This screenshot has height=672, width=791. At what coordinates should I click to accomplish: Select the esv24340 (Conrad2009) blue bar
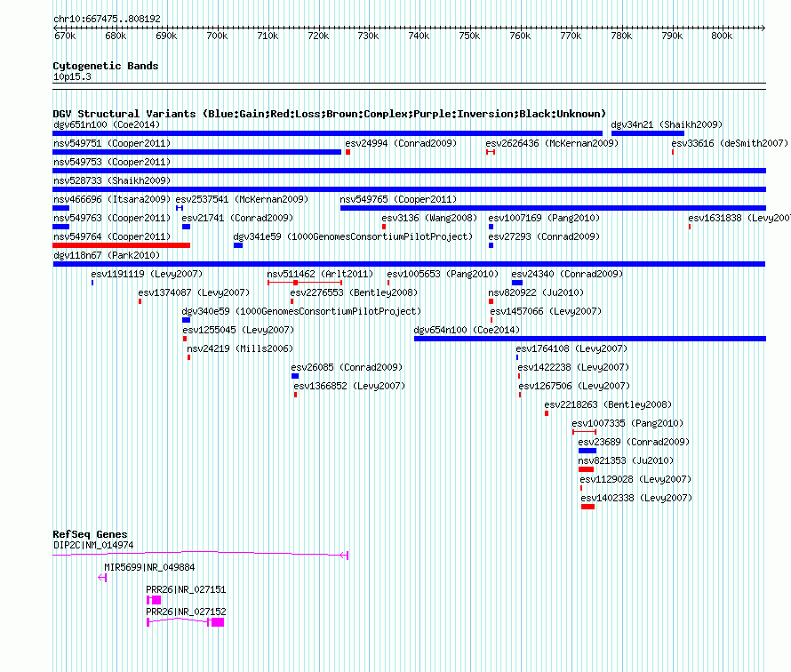pos(517,283)
